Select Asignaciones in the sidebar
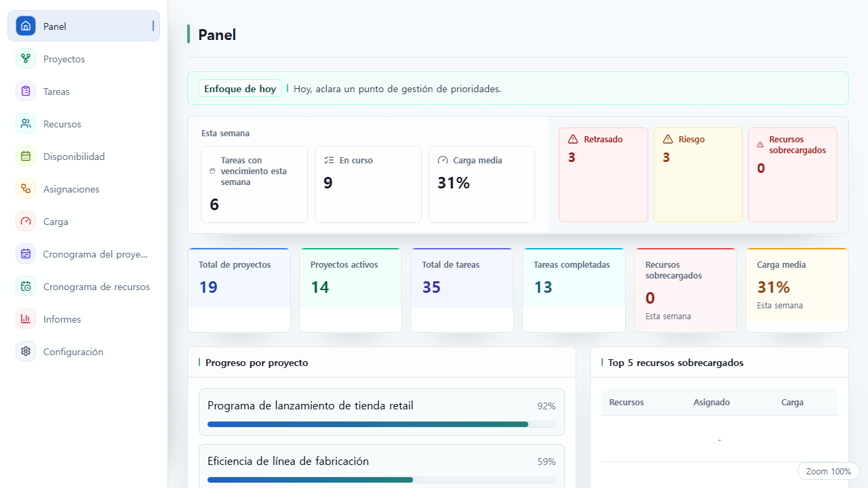The height and width of the screenshot is (488, 868). click(83, 189)
